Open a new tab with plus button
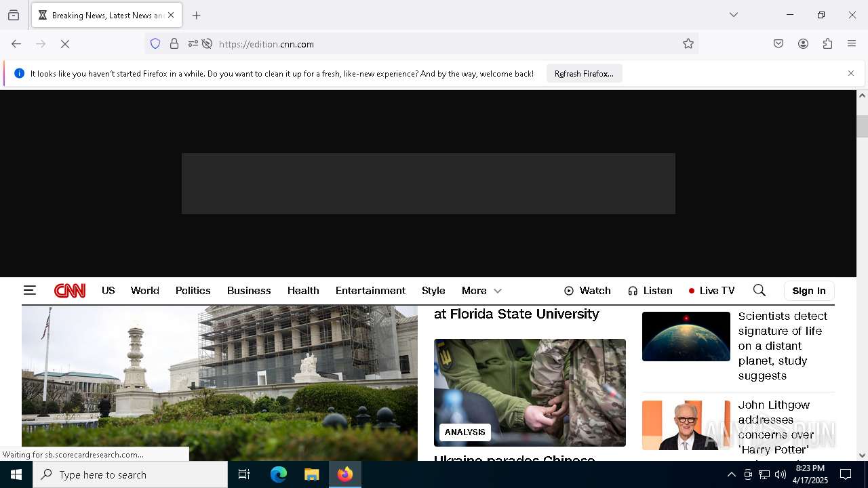 197,15
